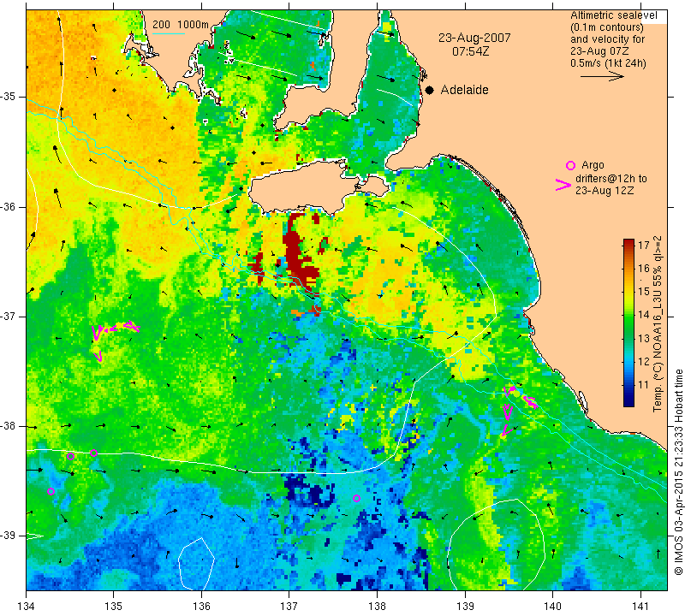685x616 pixels.
Task: Click the 'drifters@12h to' legend text
Action: point(611,179)
